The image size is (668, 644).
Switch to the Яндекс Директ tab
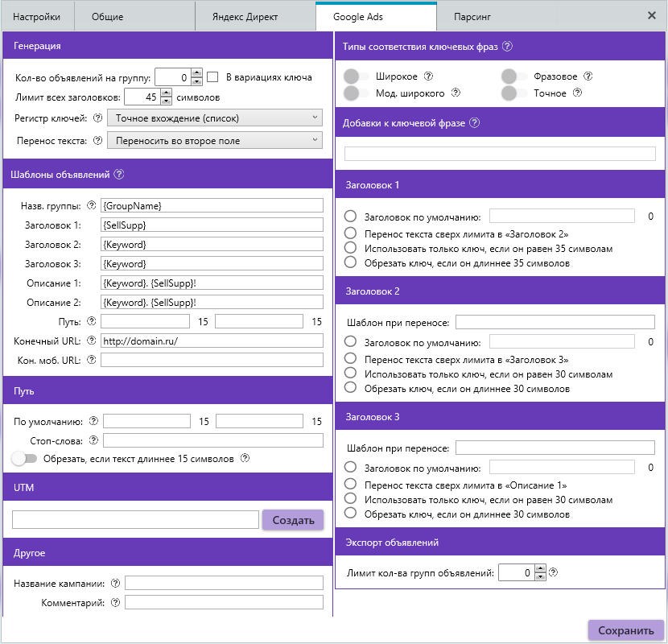pos(255,17)
